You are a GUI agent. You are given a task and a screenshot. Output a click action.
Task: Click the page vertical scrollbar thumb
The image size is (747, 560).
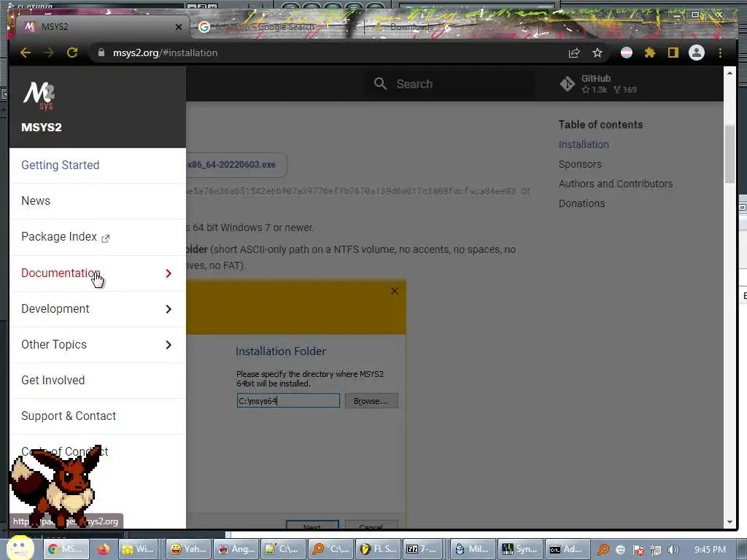729,154
